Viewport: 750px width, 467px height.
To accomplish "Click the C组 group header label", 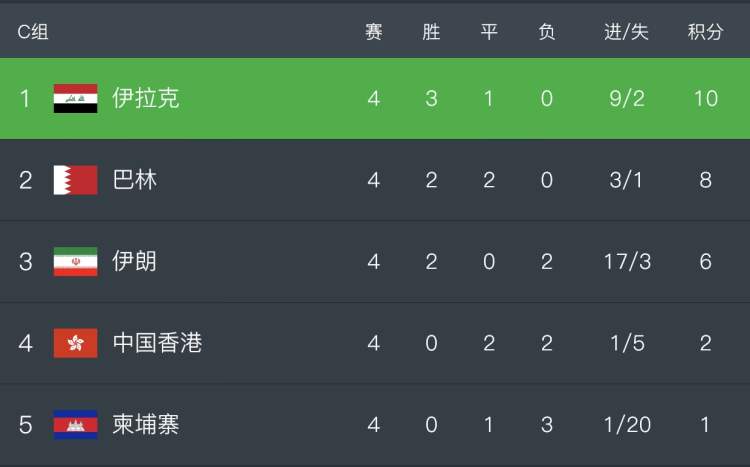I will [x=33, y=32].
